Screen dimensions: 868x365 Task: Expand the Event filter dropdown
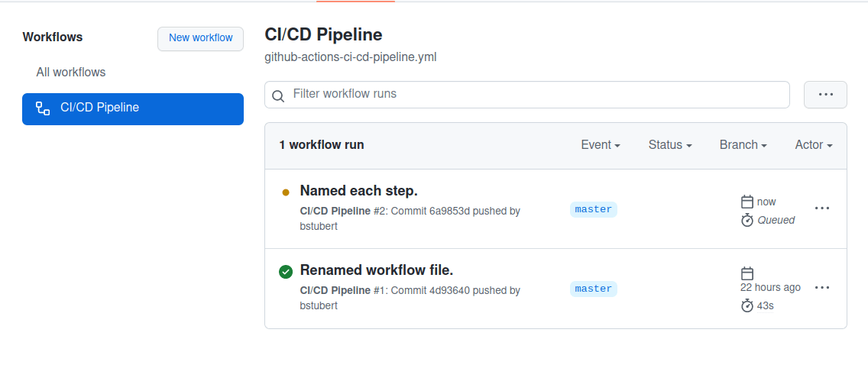(x=600, y=145)
